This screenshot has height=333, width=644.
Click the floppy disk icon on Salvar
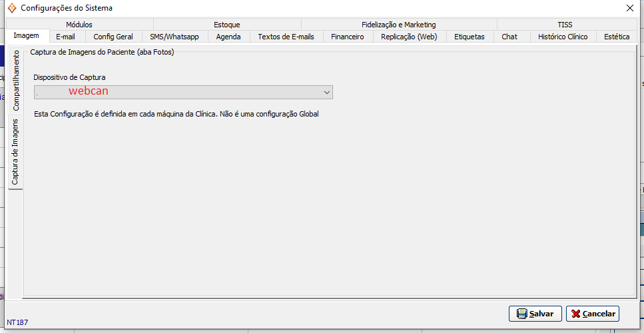[521, 314]
